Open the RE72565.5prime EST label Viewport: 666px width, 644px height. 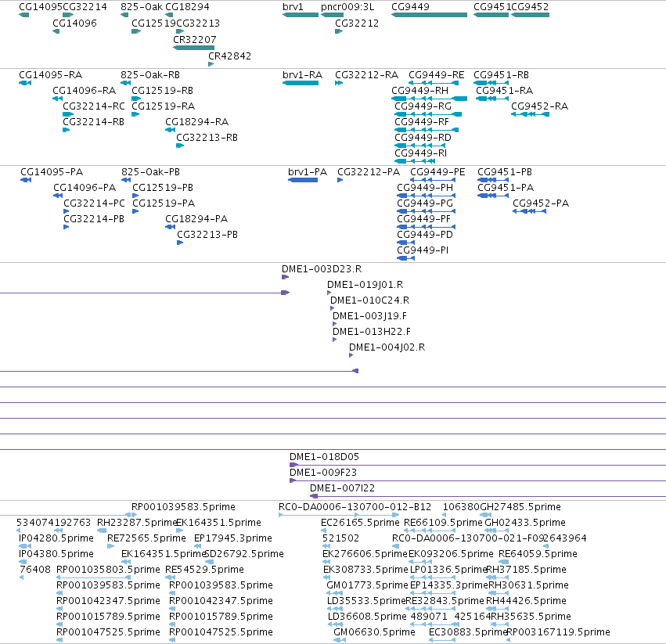click(146, 538)
